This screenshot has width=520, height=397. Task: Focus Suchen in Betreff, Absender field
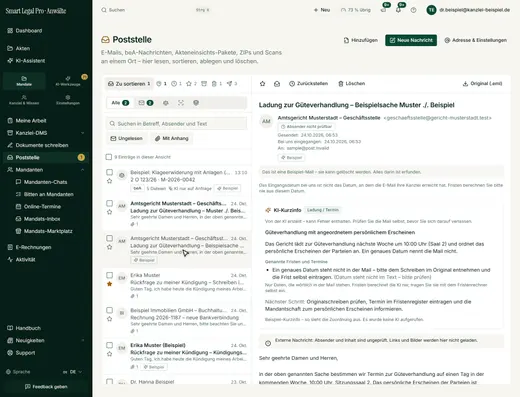[176, 124]
